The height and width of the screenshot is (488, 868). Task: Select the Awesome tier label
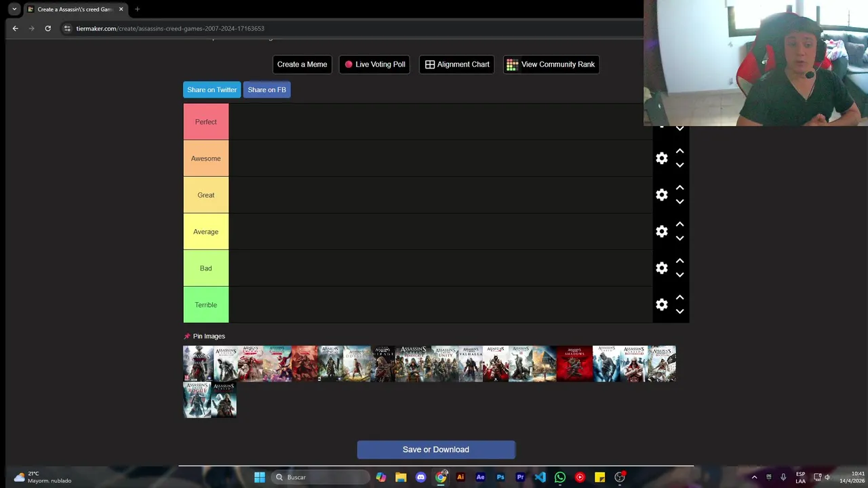206,159
